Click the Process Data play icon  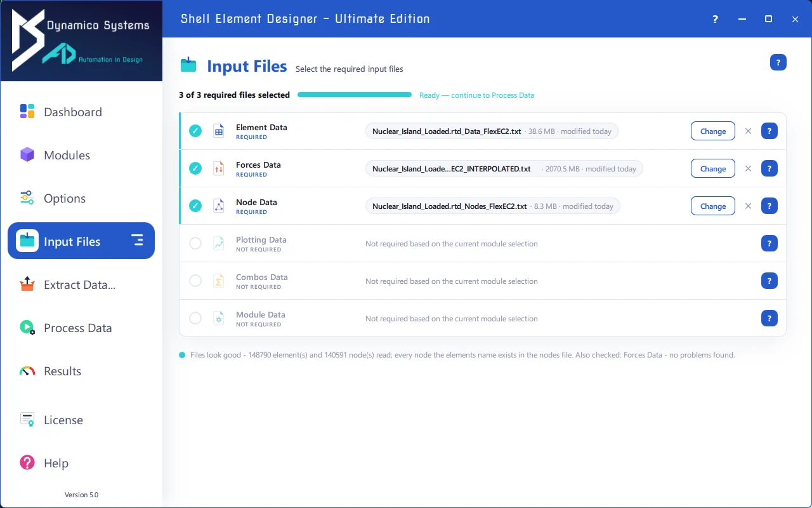click(27, 328)
